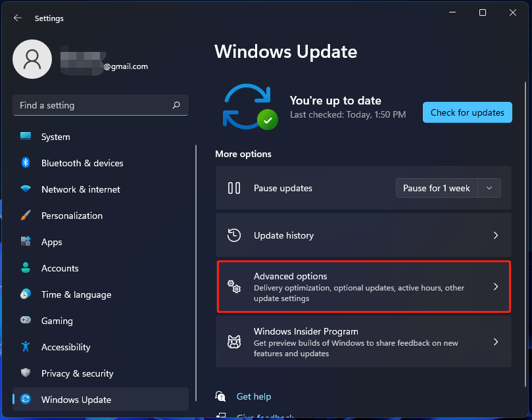Open the System settings category

coord(101,137)
